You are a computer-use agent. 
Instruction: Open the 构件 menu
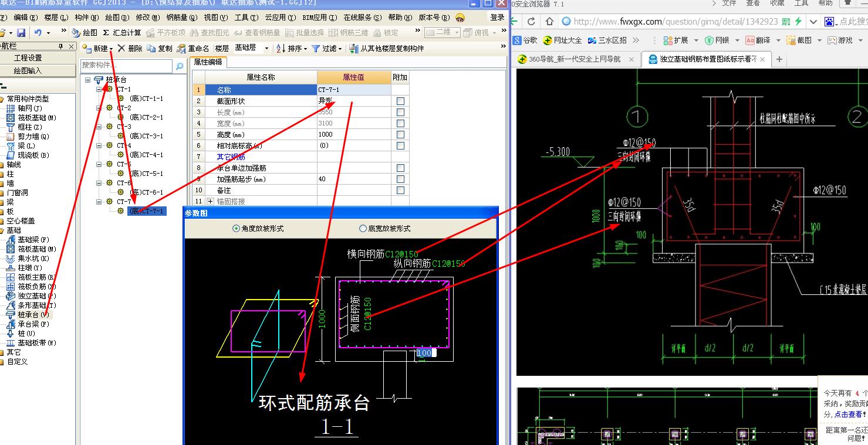click(86, 18)
